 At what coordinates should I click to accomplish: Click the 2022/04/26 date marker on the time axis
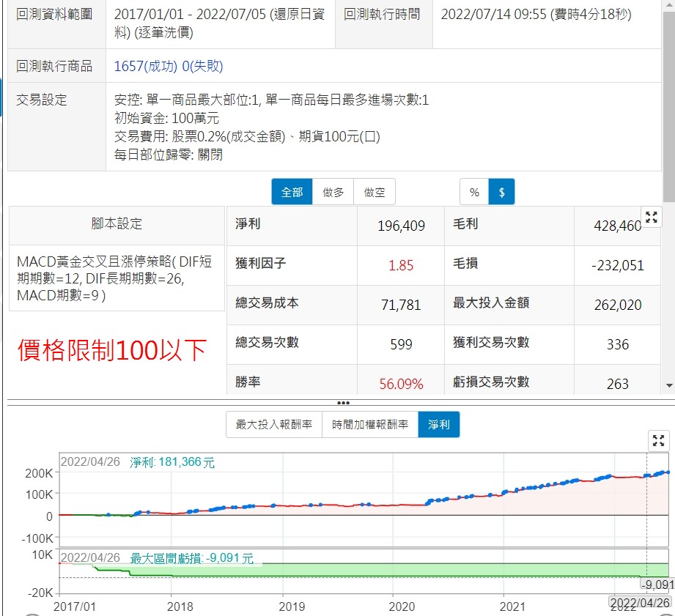pos(641,604)
